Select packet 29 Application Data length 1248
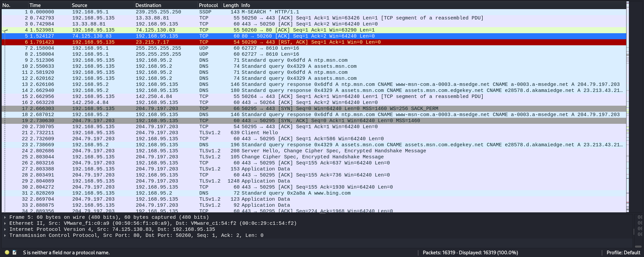The height and width of the screenshot is (257, 644). [314, 181]
